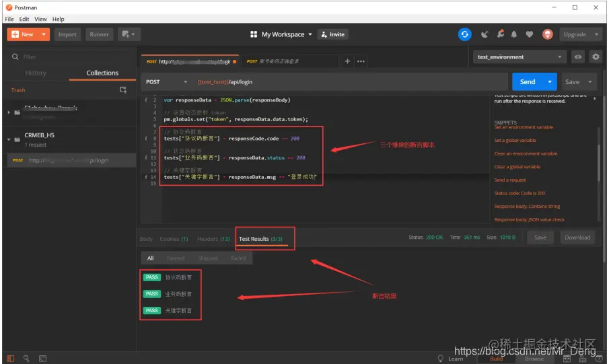Open the Runner
609x364 pixels.
click(100, 34)
